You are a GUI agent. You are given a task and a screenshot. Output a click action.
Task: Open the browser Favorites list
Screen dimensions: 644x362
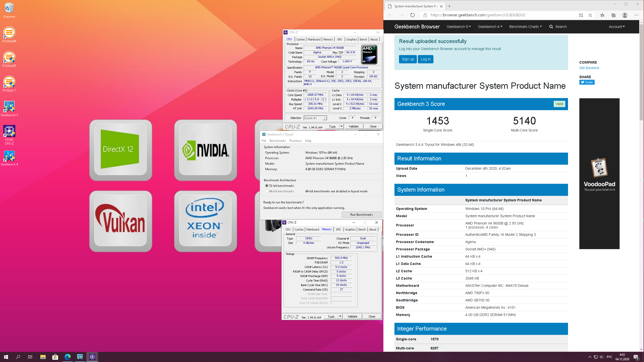[x=602, y=15]
